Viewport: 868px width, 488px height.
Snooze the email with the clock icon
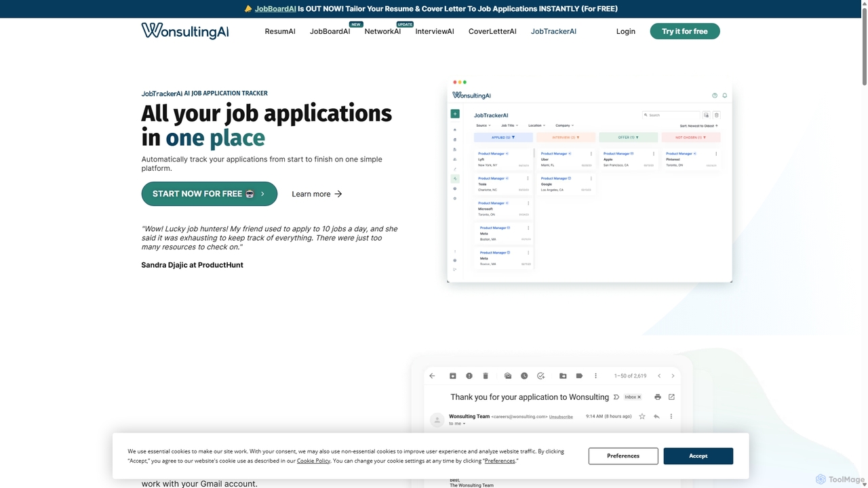[524, 375]
